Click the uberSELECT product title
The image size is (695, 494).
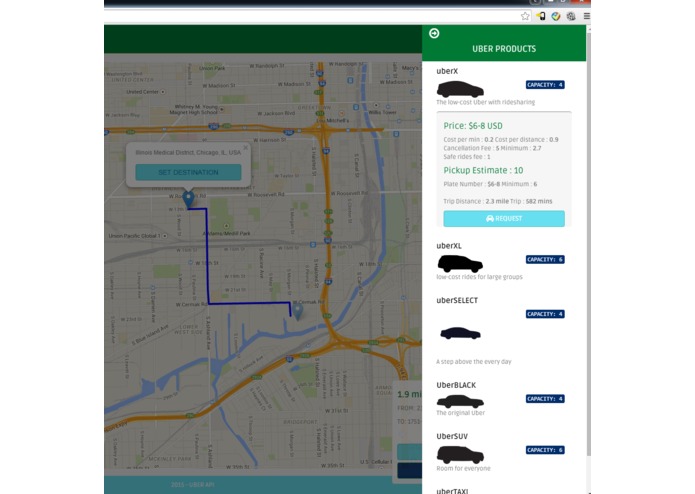pyautogui.click(x=457, y=300)
